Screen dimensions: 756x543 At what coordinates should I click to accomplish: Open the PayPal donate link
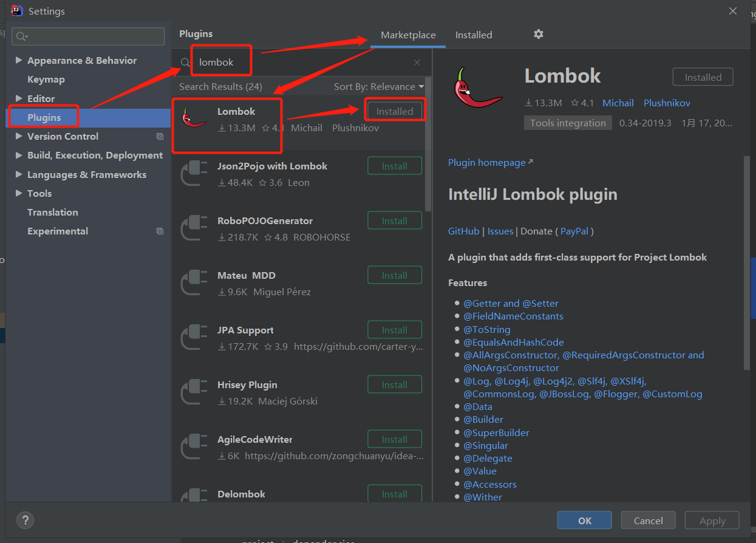(x=574, y=231)
